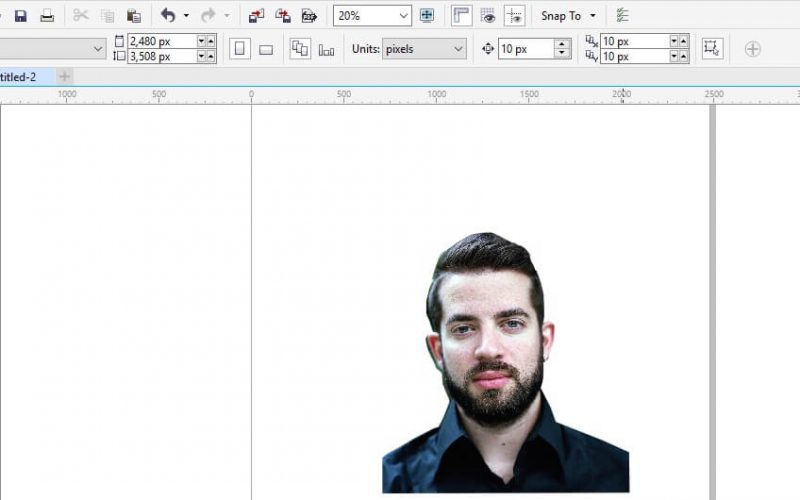Screen dimensions: 800x500
Task: Open the page size preset dropdown
Action: point(98,49)
